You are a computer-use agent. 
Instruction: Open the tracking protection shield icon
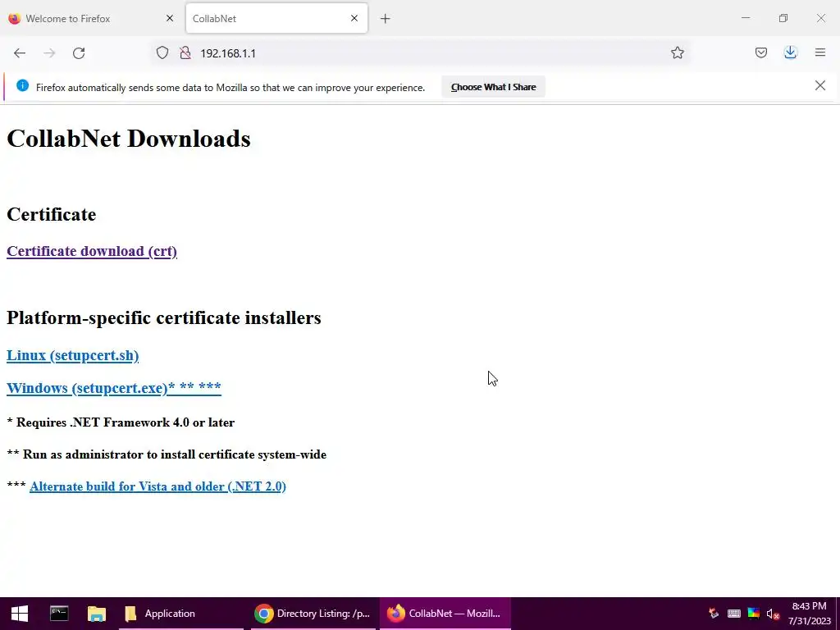(162, 52)
